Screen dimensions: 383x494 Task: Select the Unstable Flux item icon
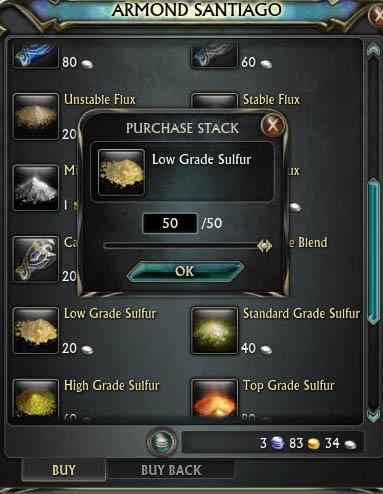pyautogui.click(x=36, y=116)
